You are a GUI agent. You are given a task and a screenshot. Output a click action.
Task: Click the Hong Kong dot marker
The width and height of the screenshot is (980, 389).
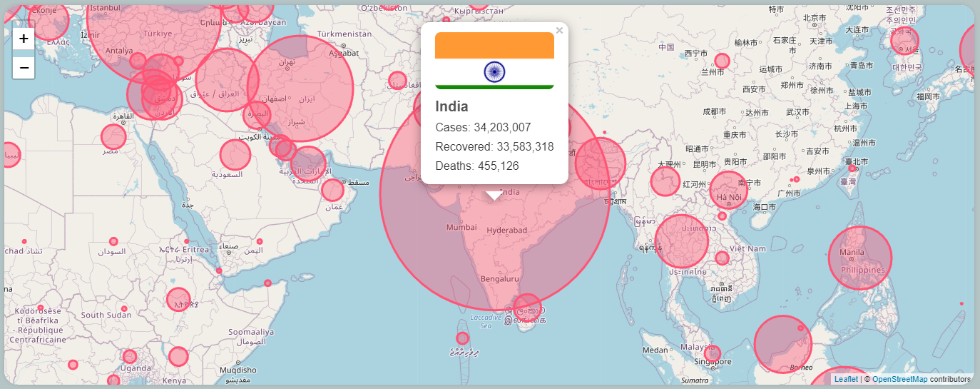tap(797, 179)
